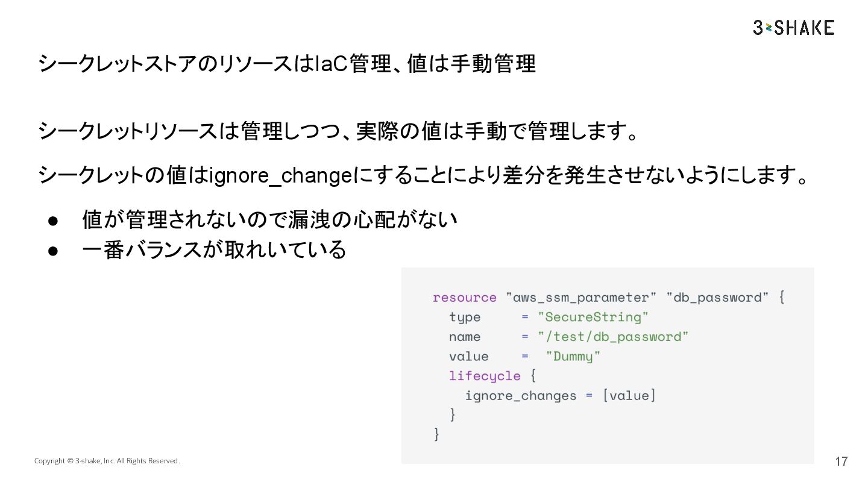Click the sentence mentioning ignore_change
Image resolution: width=868 pixels, height=488 pixels.
[423, 175]
